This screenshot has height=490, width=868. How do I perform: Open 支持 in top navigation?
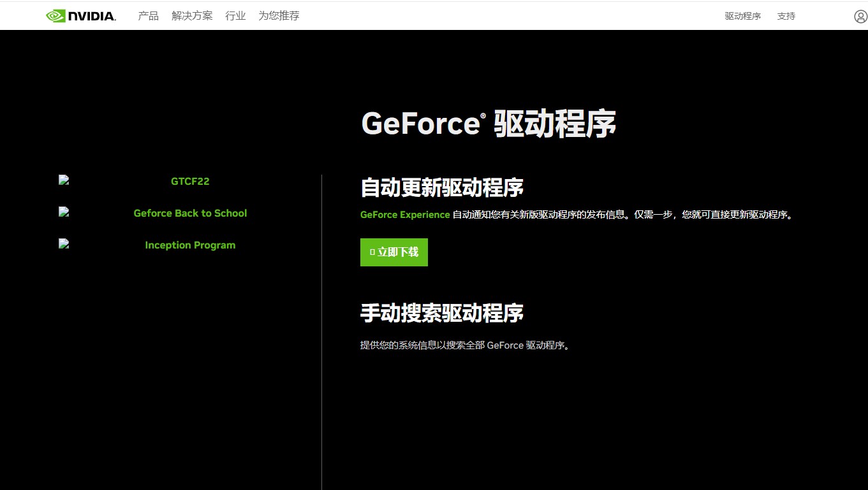[x=786, y=16]
